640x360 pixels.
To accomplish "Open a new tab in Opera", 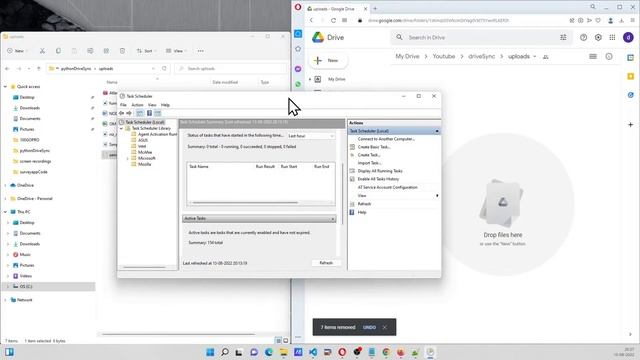I will coord(375,8).
